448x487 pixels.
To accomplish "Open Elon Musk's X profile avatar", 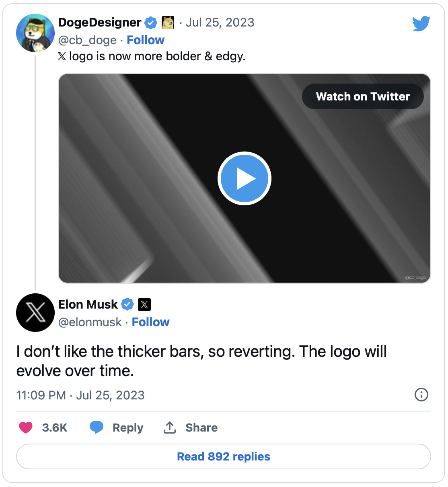I will (x=35, y=313).
